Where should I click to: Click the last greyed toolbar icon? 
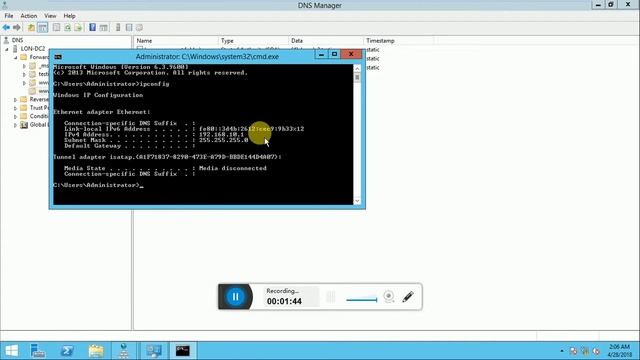(139, 27)
